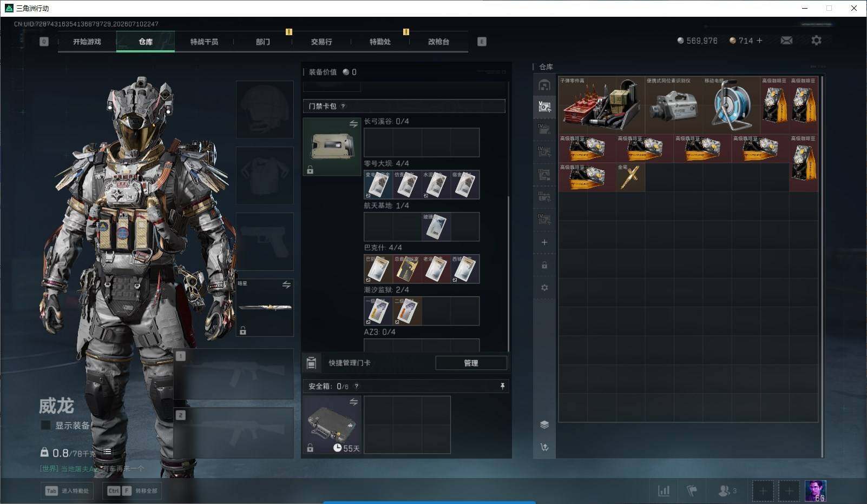Select the empty helmet equipment slot

265,110
